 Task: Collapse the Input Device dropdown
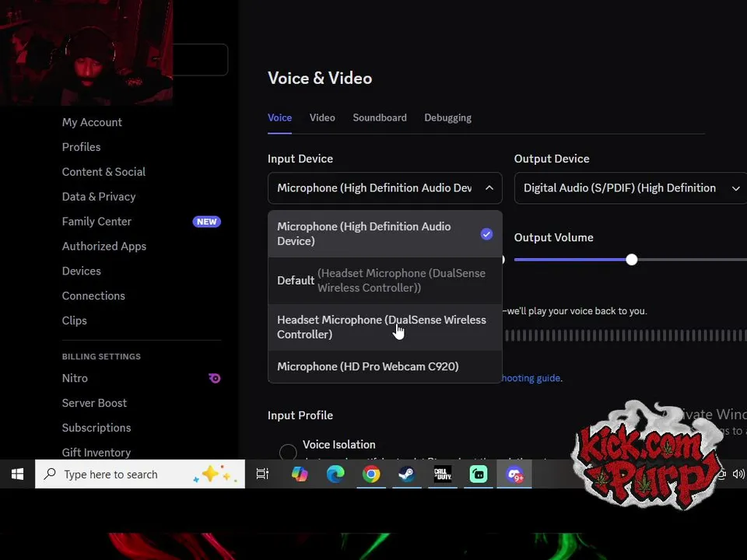click(x=489, y=188)
